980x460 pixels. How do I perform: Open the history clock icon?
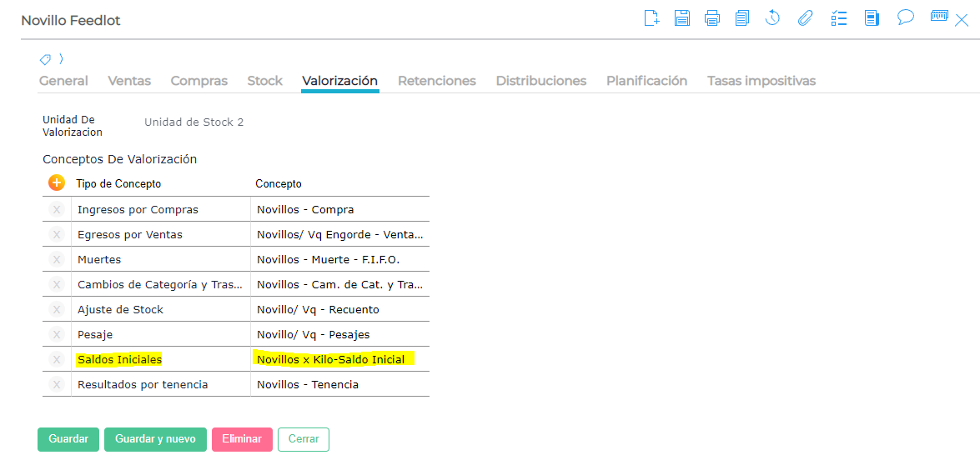coord(772,18)
